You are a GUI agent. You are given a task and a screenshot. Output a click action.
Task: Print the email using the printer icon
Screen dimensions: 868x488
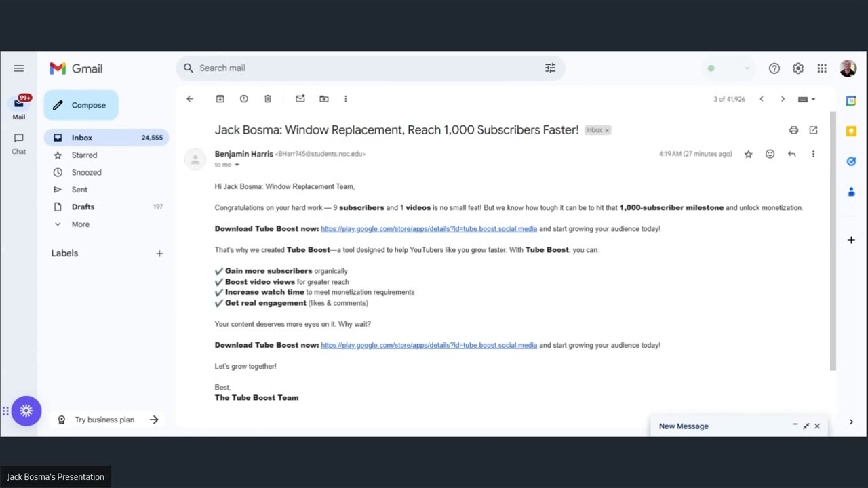click(x=793, y=130)
